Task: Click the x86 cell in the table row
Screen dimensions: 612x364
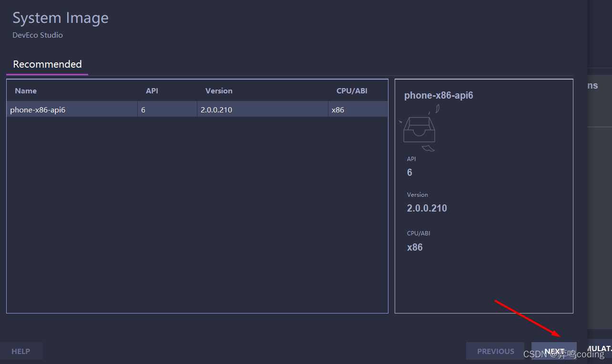Action: (x=358, y=109)
